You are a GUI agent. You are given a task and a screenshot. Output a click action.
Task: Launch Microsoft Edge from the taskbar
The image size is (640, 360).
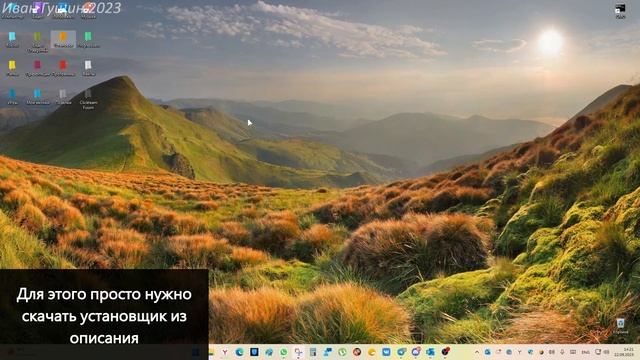click(x=239, y=352)
